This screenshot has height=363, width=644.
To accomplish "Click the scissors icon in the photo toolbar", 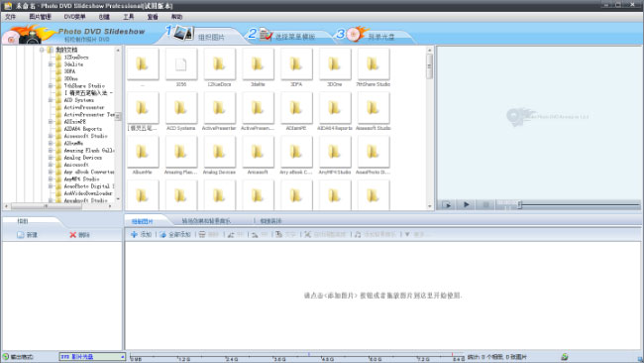I will [307, 234].
